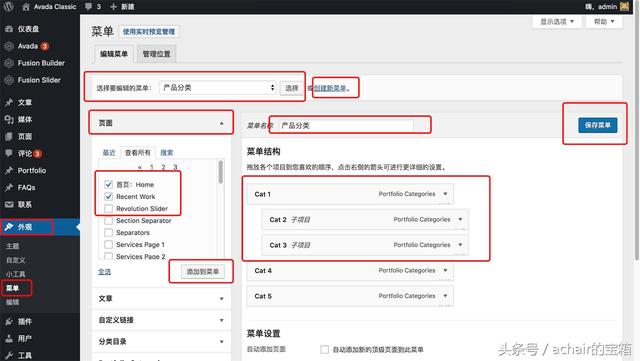Click the pages list scrollbar thumb
Image resolution: width=640 pixels, height=361 pixels.
click(221, 172)
